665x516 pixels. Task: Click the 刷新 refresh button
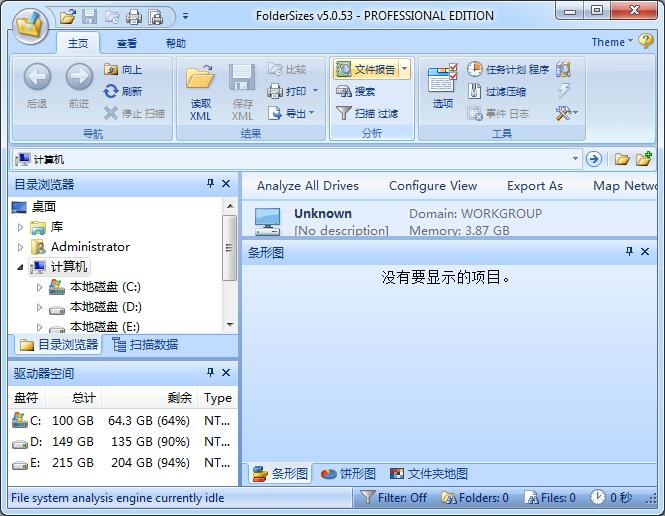(123, 91)
